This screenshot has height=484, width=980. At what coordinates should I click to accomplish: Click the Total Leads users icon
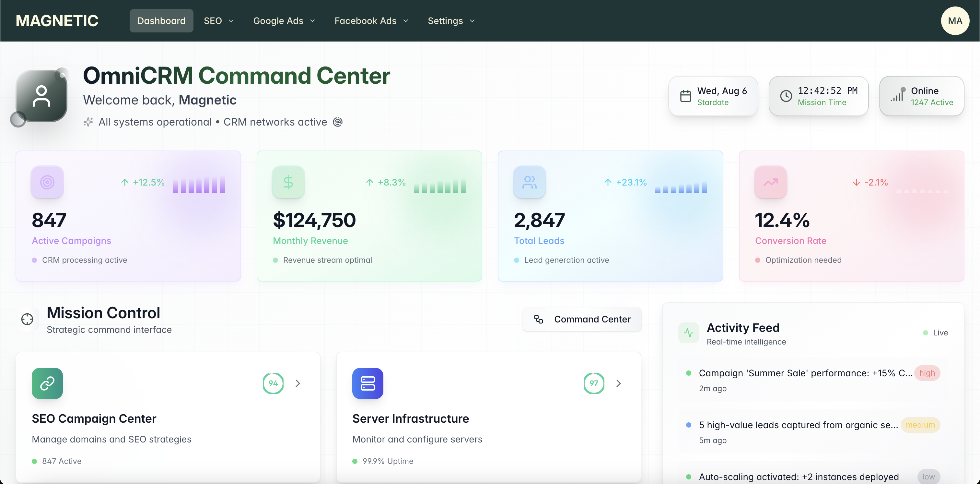(x=529, y=182)
